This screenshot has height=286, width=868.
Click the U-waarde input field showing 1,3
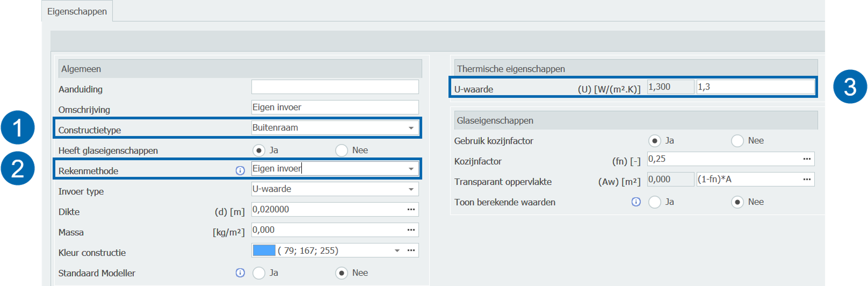755,87
